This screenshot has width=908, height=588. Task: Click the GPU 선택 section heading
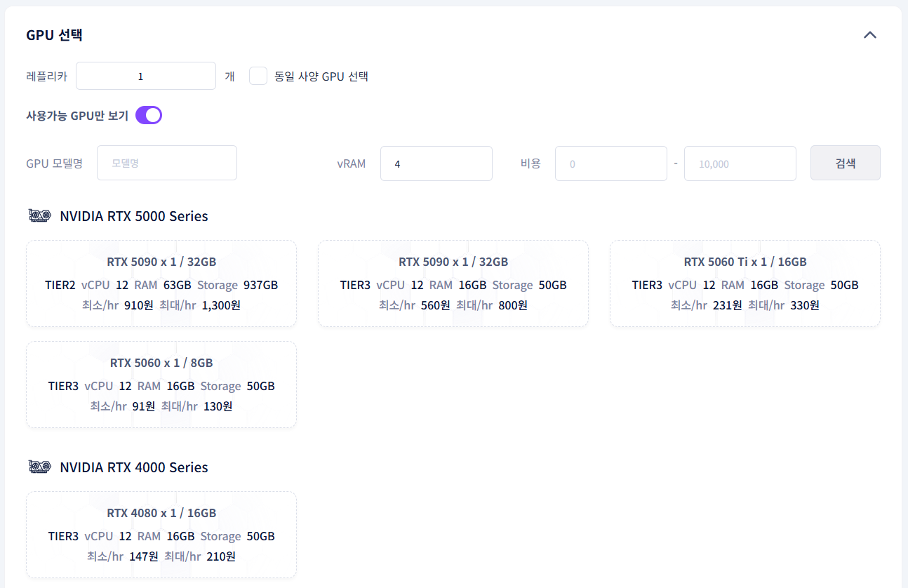54,35
